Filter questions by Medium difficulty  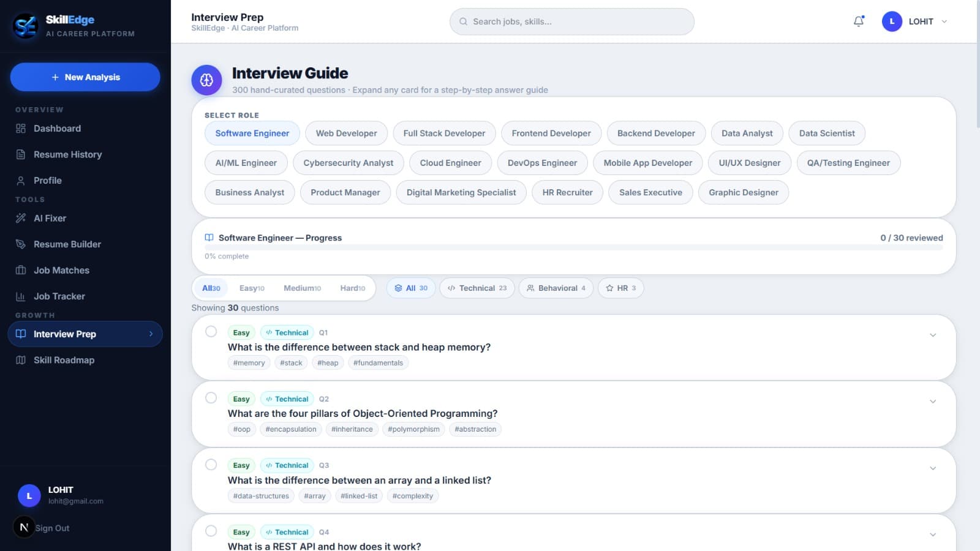click(302, 288)
